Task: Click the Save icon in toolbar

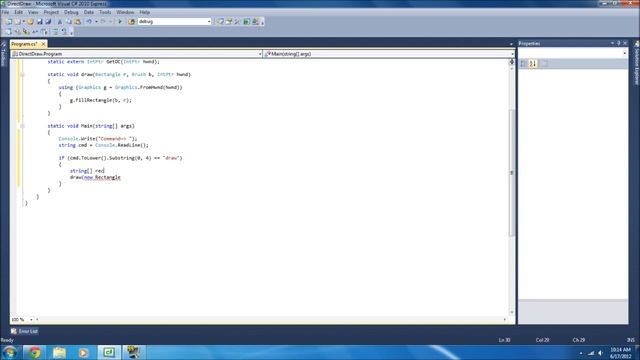Action: pos(40,22)
